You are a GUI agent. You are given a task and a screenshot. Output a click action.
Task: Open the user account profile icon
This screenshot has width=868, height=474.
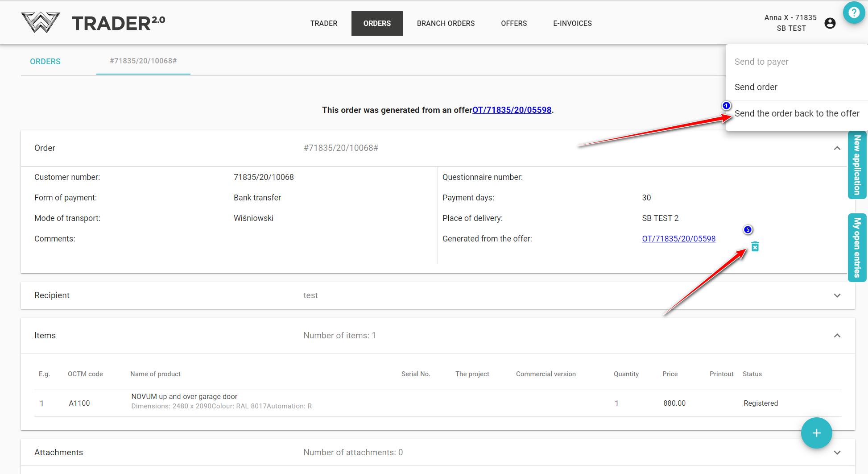[830, 23]
